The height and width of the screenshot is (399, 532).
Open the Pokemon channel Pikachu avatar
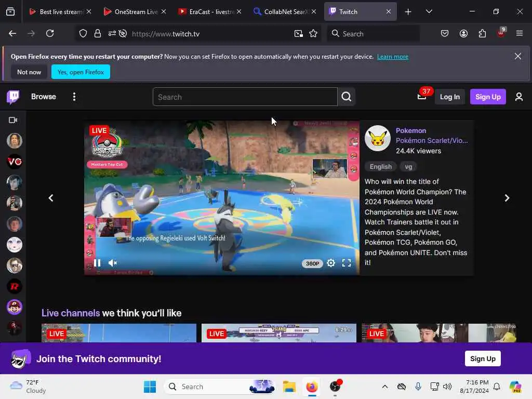tap(378, 138)
